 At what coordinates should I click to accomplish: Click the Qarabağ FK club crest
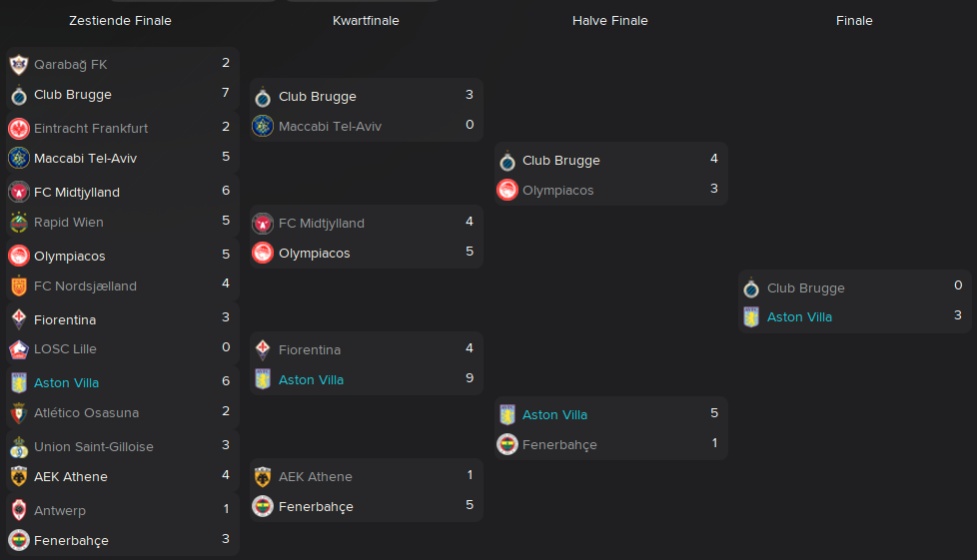click(x=19, y=64)
